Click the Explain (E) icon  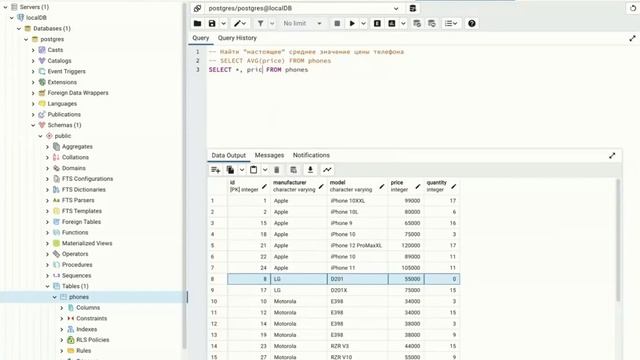pos(377,24)
